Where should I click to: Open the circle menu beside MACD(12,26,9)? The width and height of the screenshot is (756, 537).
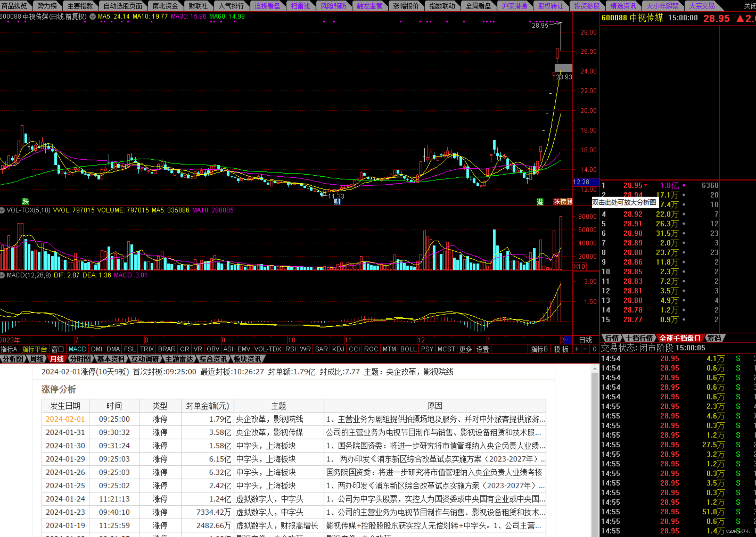(2, 275)
